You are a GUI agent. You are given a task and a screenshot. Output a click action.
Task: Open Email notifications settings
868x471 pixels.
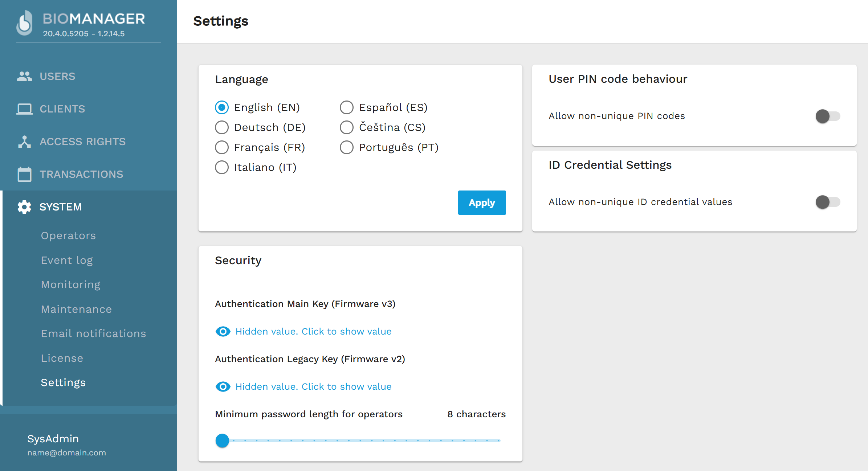tap(93, 333)
